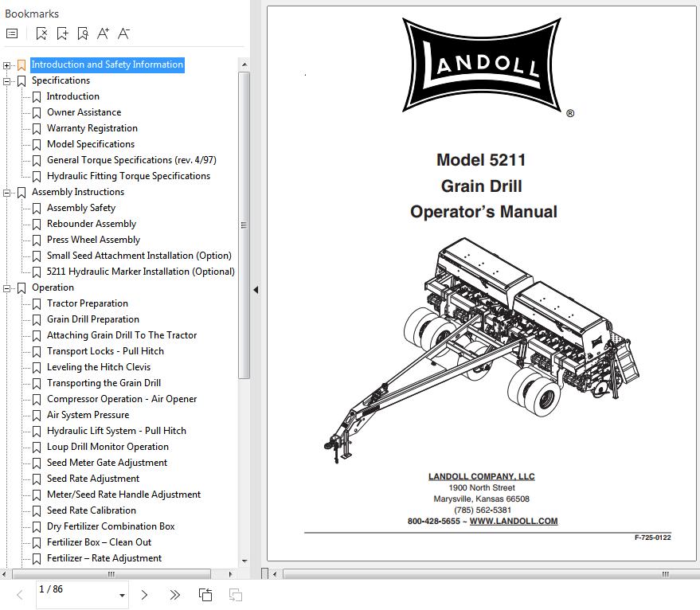Image resolution: width=700 pixels, height=610 pixels.
Task: Open the Press Wheel Assembly bookmark
Action: (x=93, y=240)
